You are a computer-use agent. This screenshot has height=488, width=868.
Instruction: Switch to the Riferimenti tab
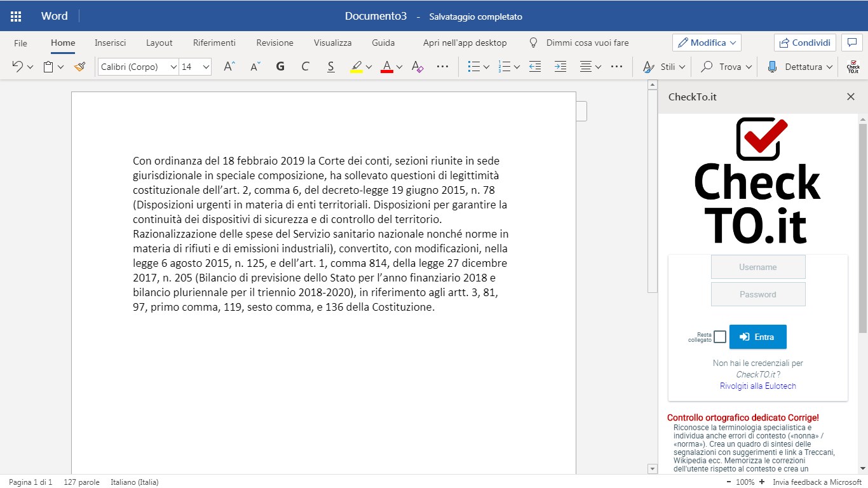214,43
